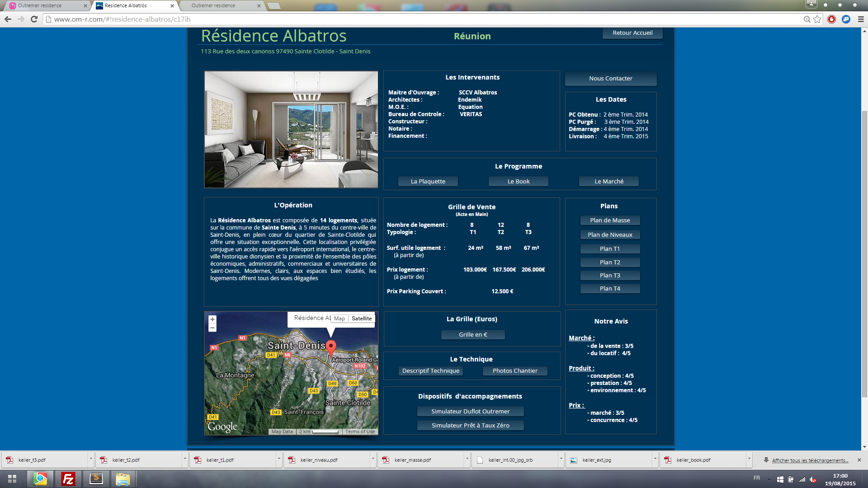Open a new browser tab
This screenshot has width=868, height=488.
[x=274, y=6]
